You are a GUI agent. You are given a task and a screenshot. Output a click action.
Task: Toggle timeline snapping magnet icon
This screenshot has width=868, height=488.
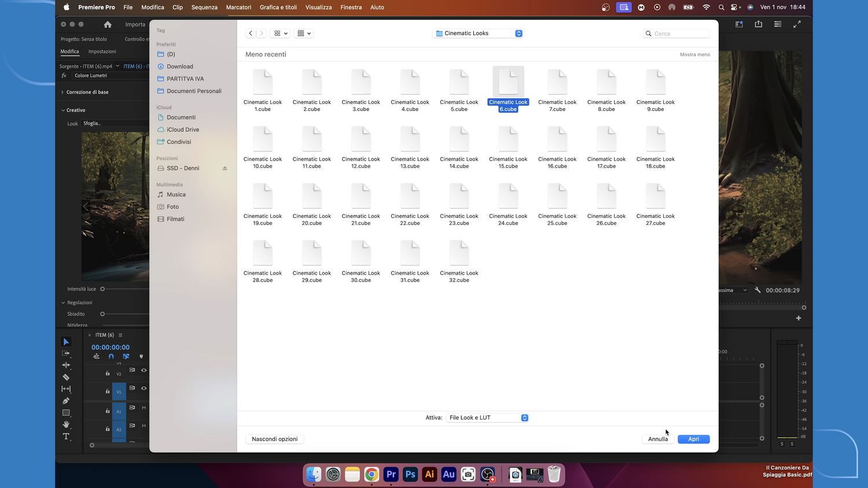pyautogui.click(x=111, y=357)
